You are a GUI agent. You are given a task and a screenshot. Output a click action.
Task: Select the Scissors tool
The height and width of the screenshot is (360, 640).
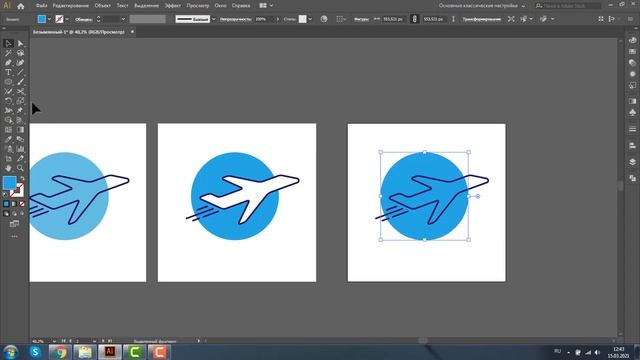20,91
